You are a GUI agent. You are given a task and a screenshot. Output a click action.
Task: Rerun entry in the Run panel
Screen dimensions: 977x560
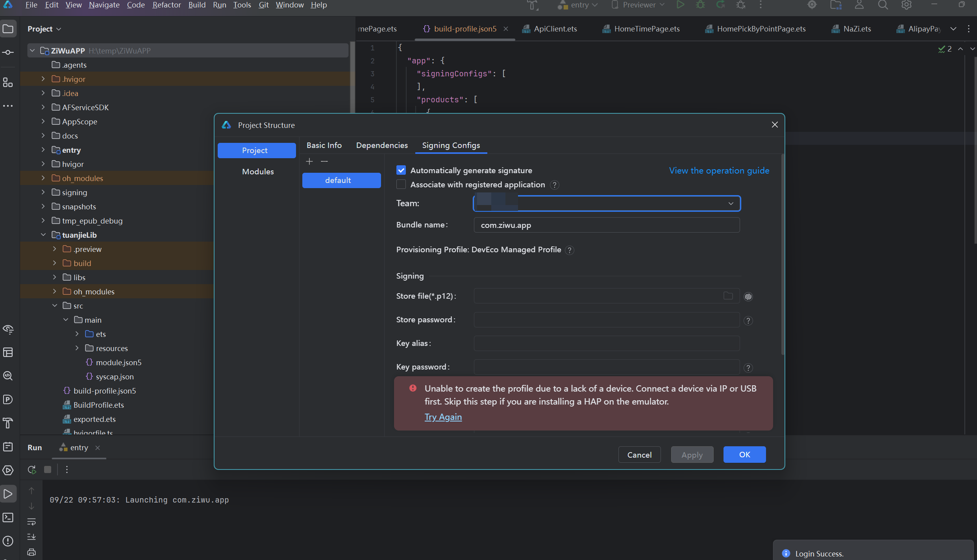tap(32, 469)
